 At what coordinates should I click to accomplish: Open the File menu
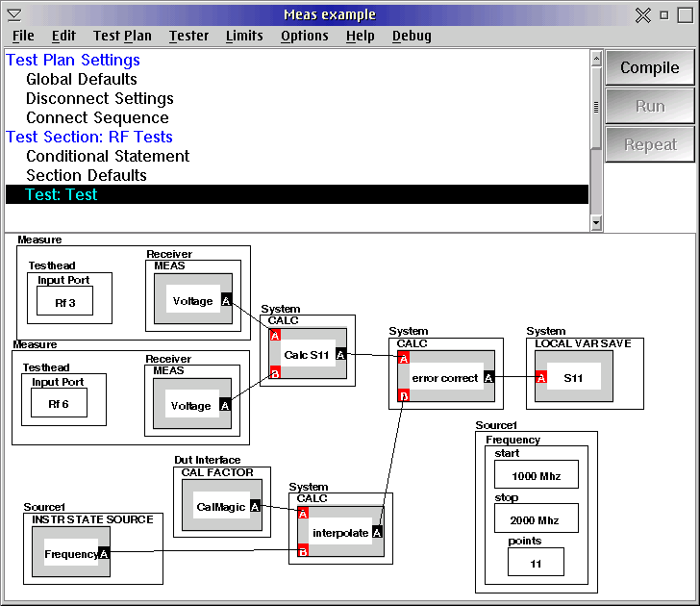pos(23,36)
